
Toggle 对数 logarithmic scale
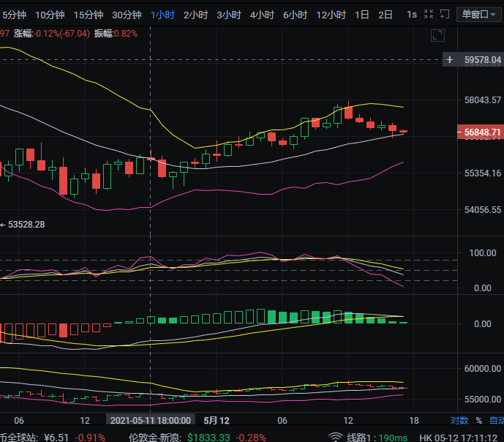[459, 421]
